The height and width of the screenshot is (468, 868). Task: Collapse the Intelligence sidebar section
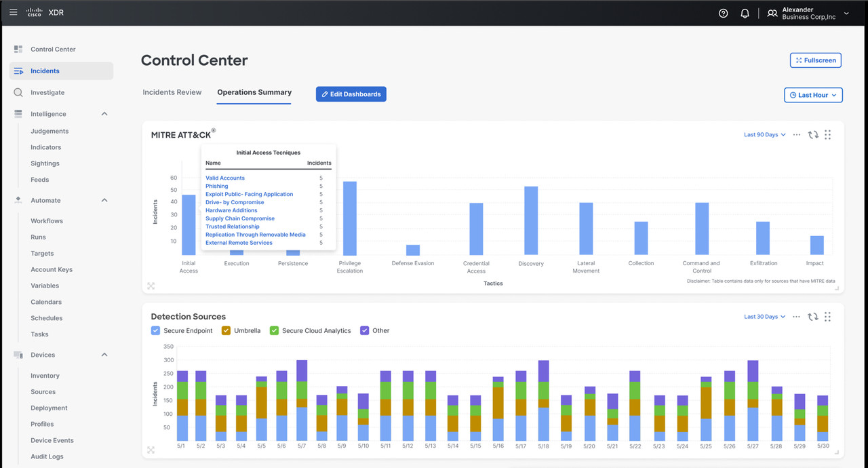point(104,114)
